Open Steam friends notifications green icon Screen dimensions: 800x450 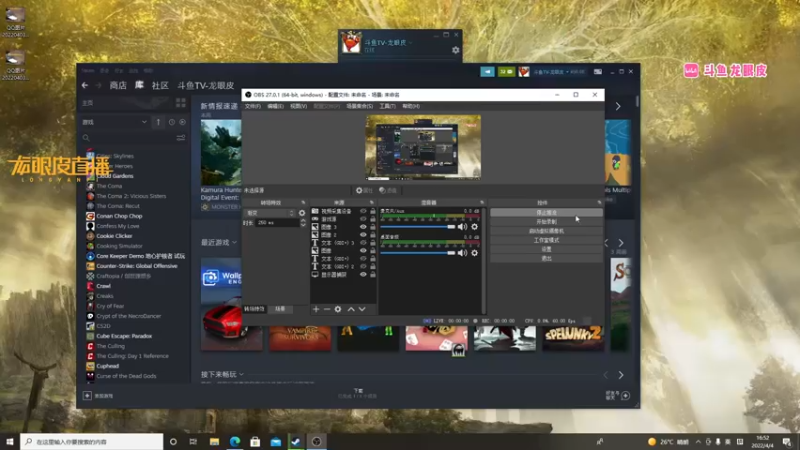pyautogui.click(x=506, y=72)
